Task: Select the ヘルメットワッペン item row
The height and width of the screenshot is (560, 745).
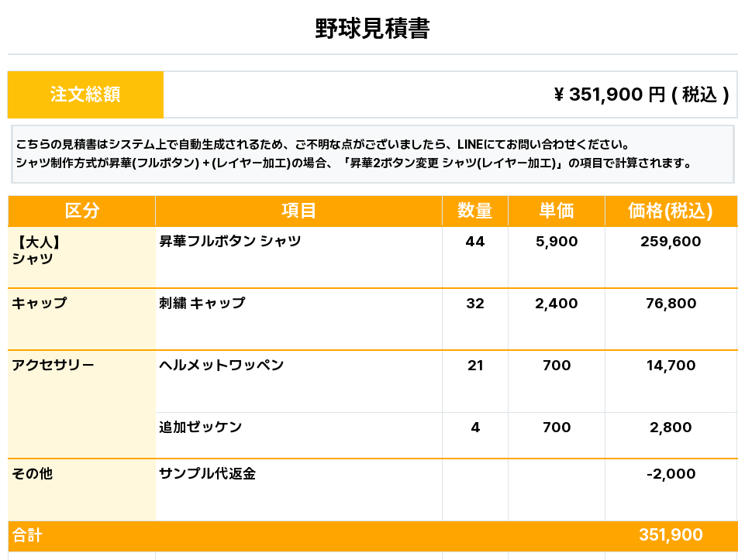Action: click(x=447, y=382)
